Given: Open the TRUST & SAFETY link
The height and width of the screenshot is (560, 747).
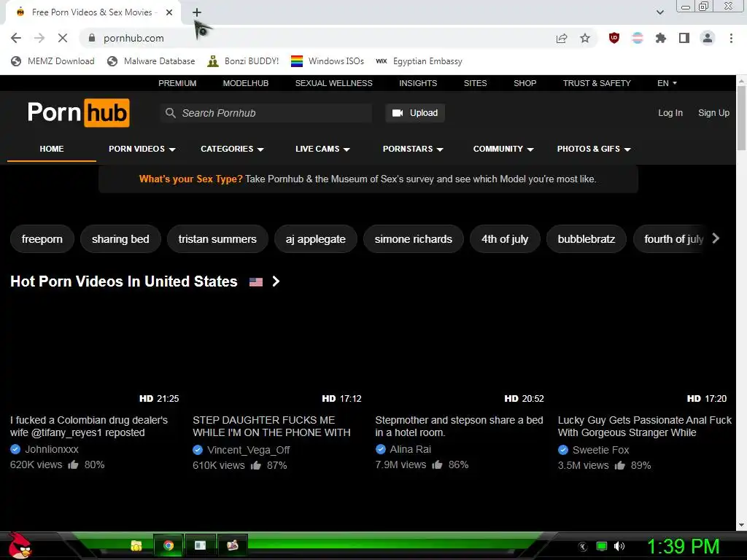Looking at the screenshot, I should [x=597, y=83].
